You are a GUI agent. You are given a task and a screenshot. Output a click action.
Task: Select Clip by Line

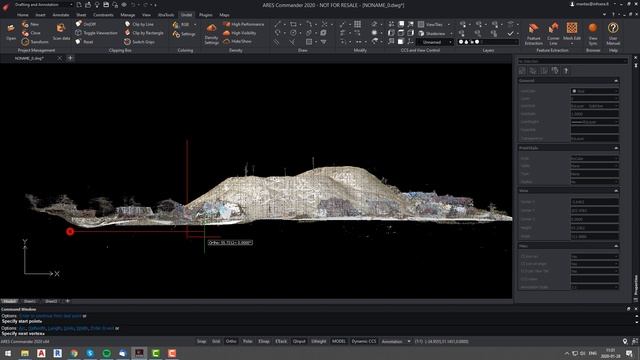point(139,24)
